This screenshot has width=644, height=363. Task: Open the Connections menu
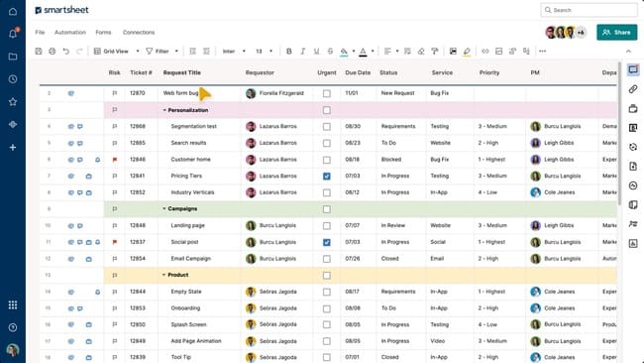tap(139, 32)
